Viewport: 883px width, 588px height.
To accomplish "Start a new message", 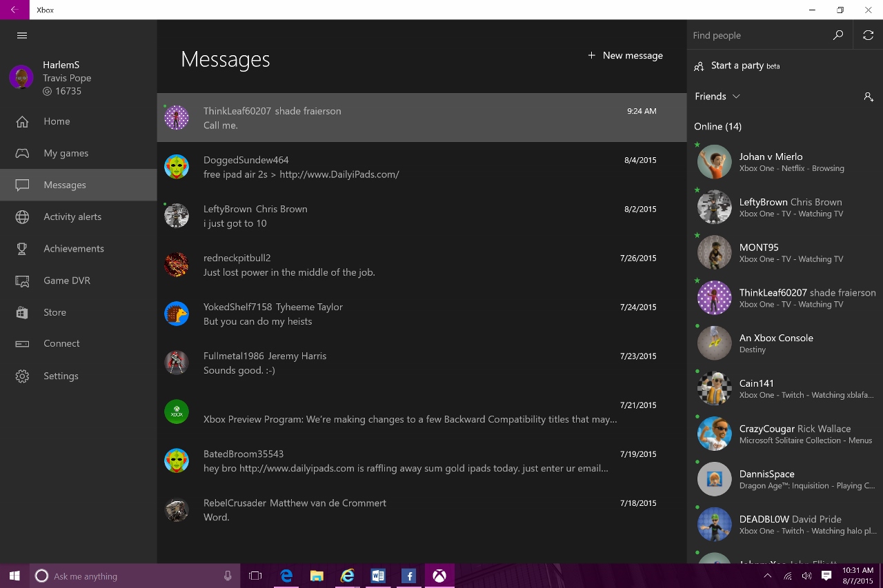I will pyautogui.click(x=624, y=55).
